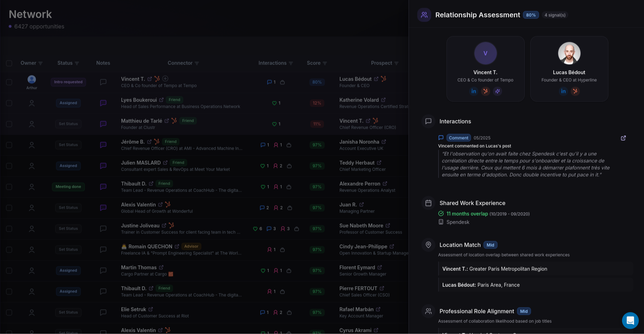This screenshot has height=334, width=644.
Task: Click the Friend tag beside Lyes Boukeroui
Action: click(174, 99)
